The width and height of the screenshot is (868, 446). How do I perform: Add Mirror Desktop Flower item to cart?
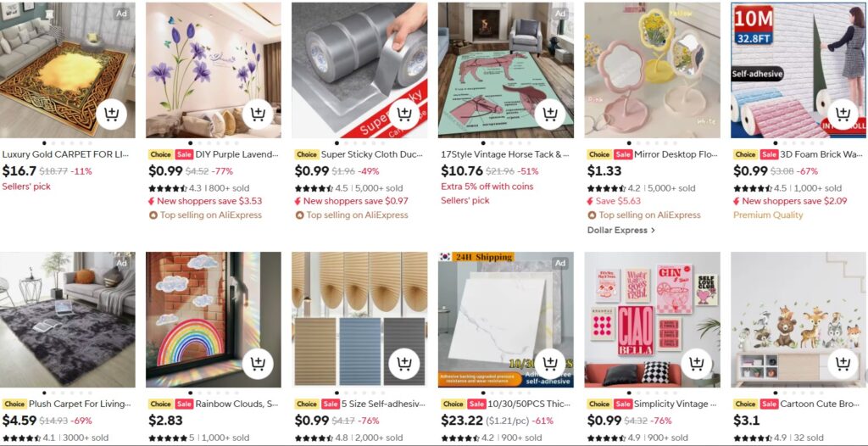697,114
